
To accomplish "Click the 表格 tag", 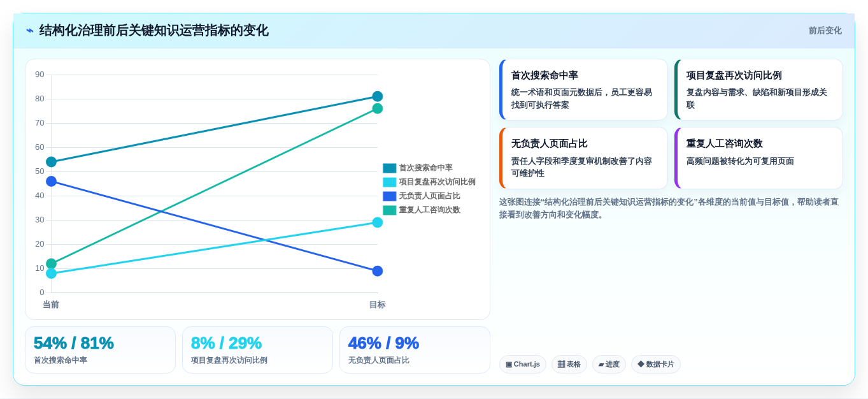I will (x=569, y=365).
